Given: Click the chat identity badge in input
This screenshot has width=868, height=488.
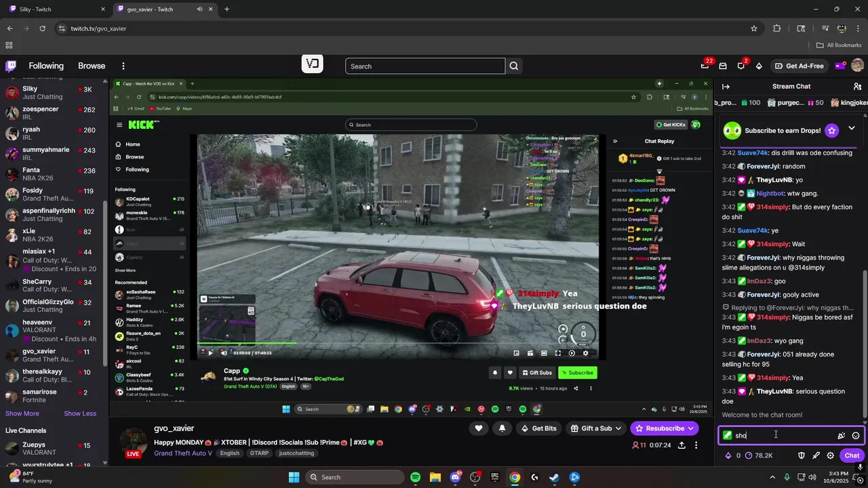Looking at the screenshot, I should click(727, 435).
